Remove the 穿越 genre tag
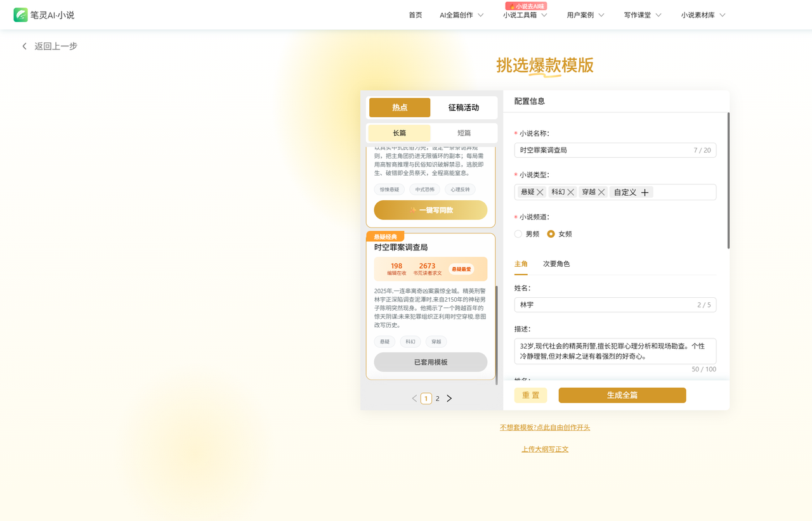Screen dimensions: 812x521 (x=601, y=192)
